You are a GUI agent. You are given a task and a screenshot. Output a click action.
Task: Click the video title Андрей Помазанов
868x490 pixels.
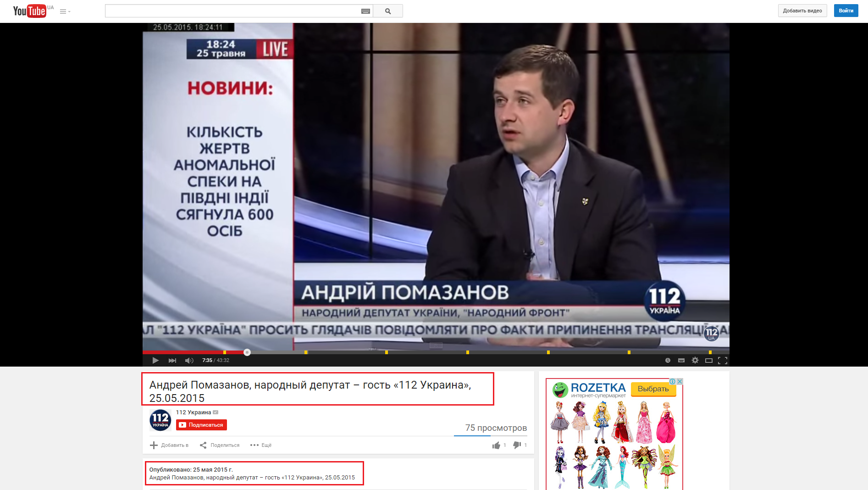pos(310,391)
